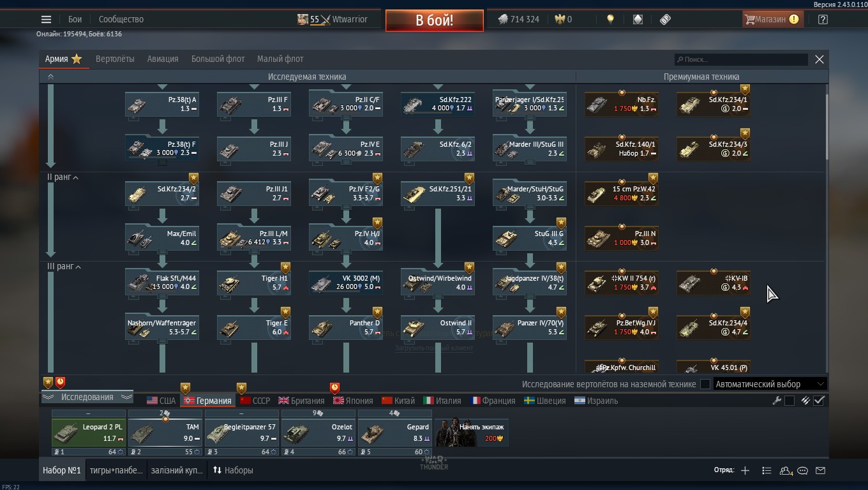Select the StuG III G vehicle
This screenshot has width=868, height=490.
(530, 238)
